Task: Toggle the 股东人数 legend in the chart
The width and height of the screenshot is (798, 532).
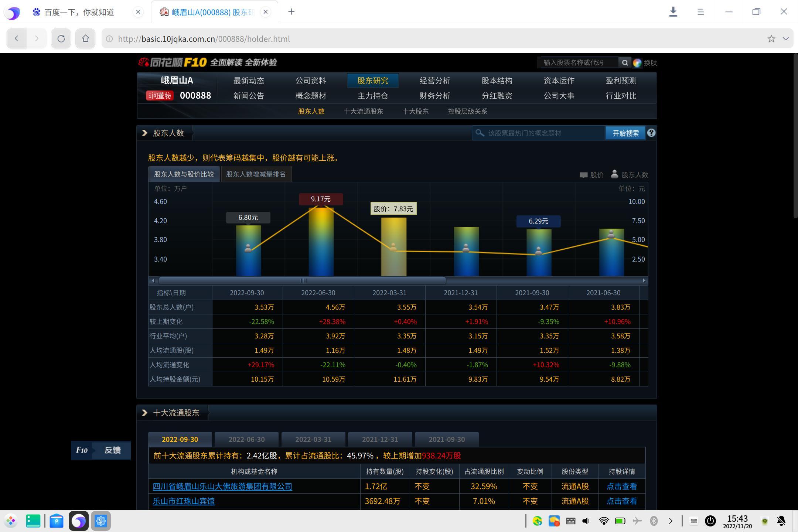Action: pos(630,174)
